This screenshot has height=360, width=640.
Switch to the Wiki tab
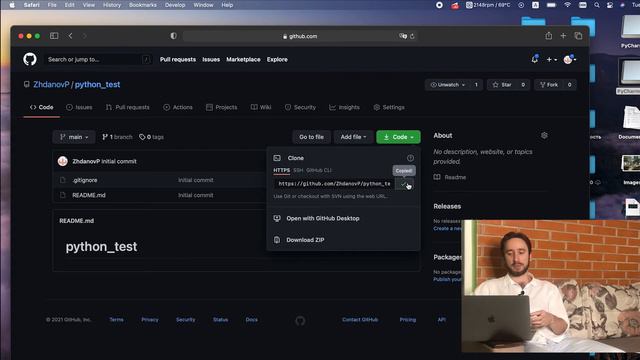click(261, 107)
